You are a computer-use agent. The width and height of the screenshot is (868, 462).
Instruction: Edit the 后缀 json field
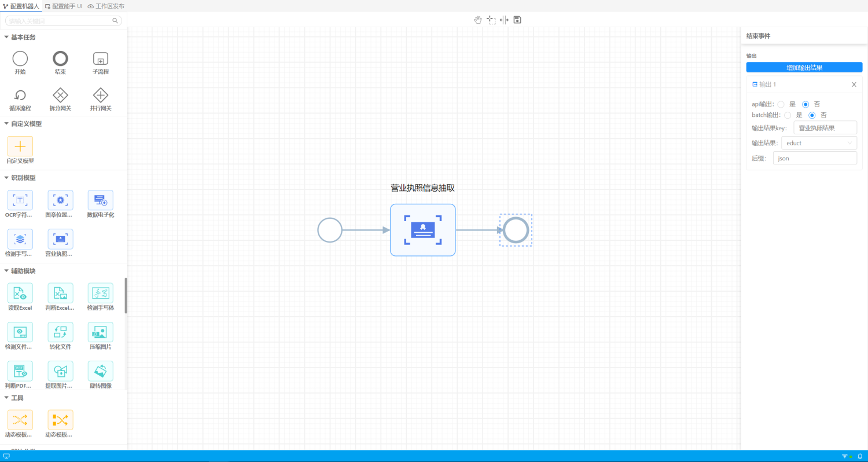(x=815, y=158)
